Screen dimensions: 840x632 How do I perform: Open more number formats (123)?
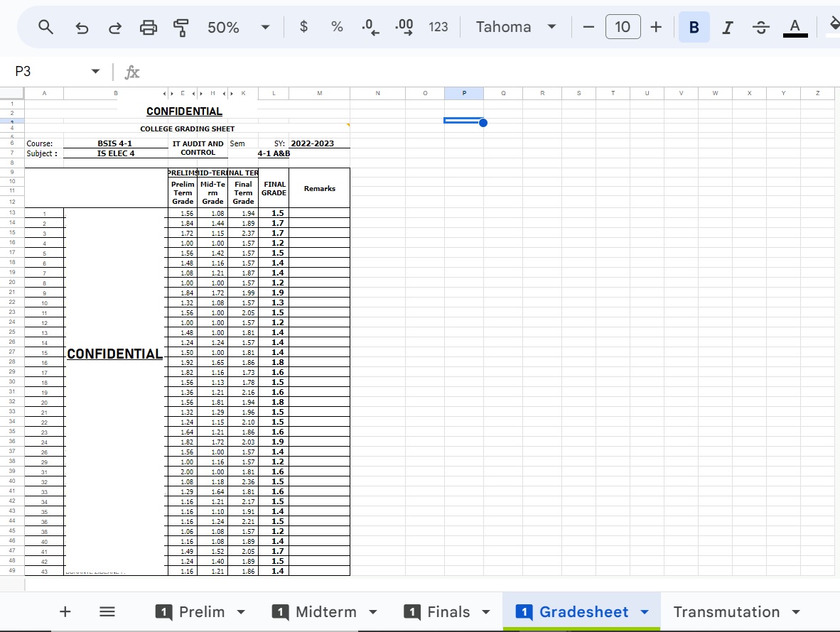(438, 27)
